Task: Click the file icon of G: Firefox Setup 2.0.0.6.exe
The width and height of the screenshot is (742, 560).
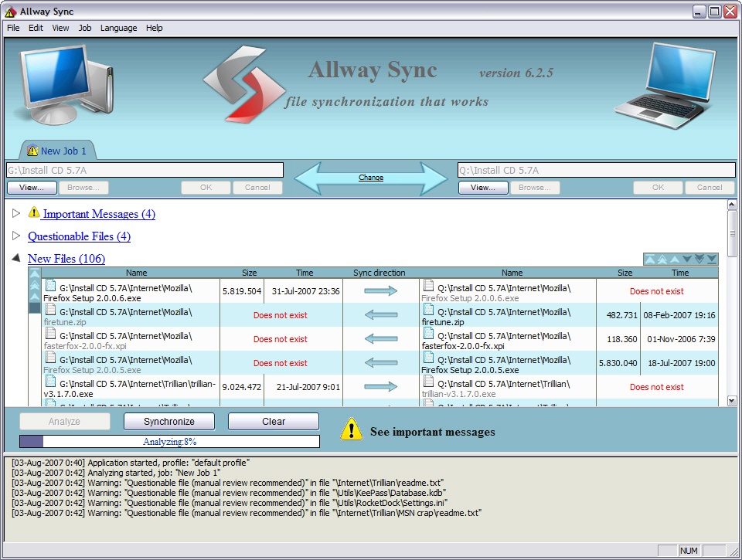Action: click(x=51, y=286)
